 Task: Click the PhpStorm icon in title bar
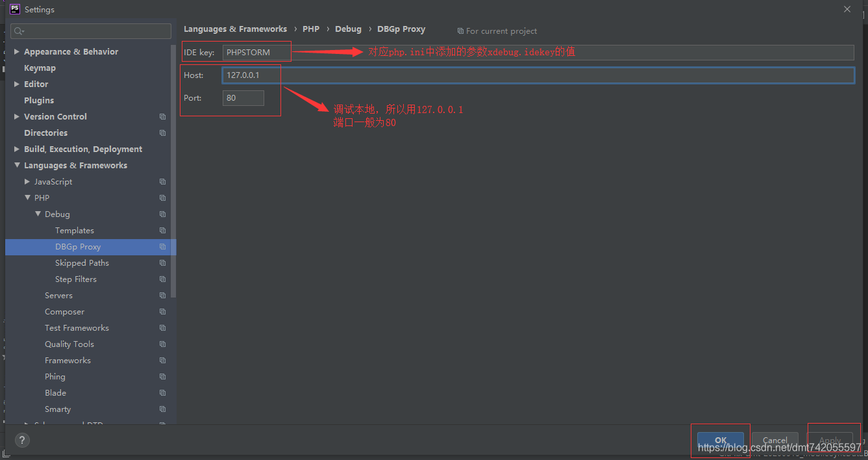(x=14, y=9)
